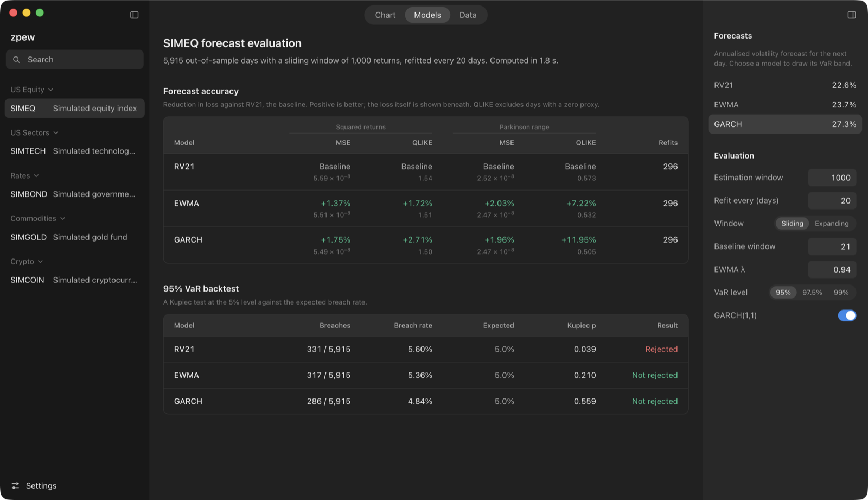The height and width of the screenshot is (500, 868).
Task: Select SIMGOLD Simulated gold fund
Action: pyautogui.click(x=75, y=237)
